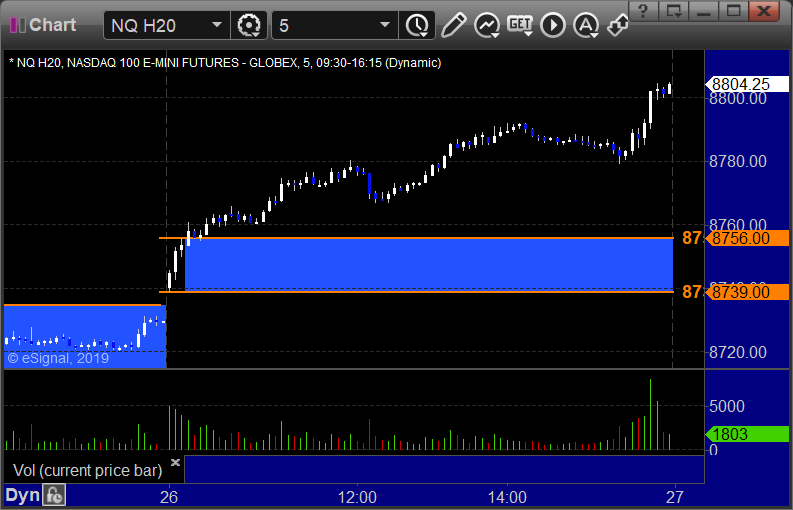Image resolution: width=793 pixels, height=510 pixels.
Task: Click the tallest green volume bar
Action: (x=650, y=414)
